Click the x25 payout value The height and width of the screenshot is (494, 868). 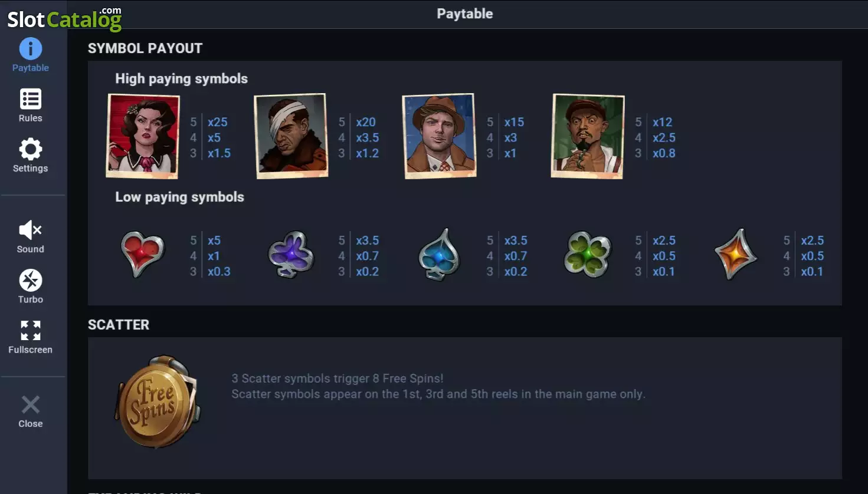[217, 122]
